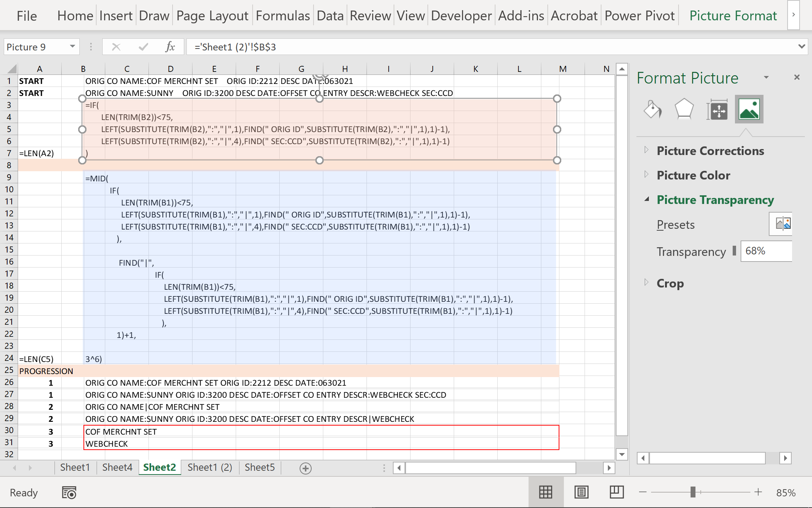Zoom out with the minus button
Screen dimensions: 812x508
[643, 492]
